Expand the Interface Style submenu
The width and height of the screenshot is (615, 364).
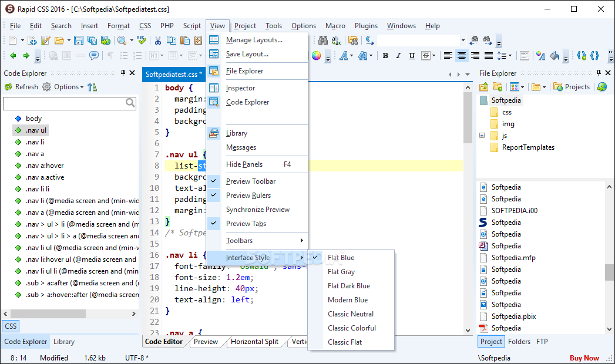click(x=257, y=258)
